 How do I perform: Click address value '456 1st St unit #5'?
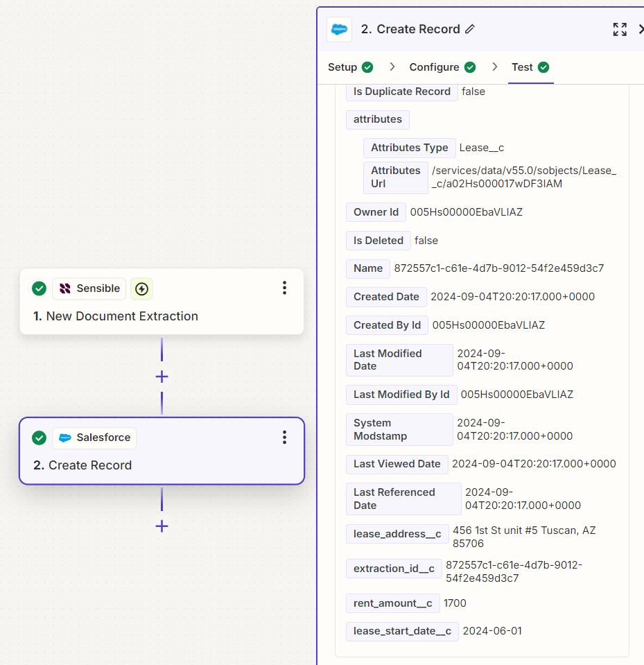[495, 530]
